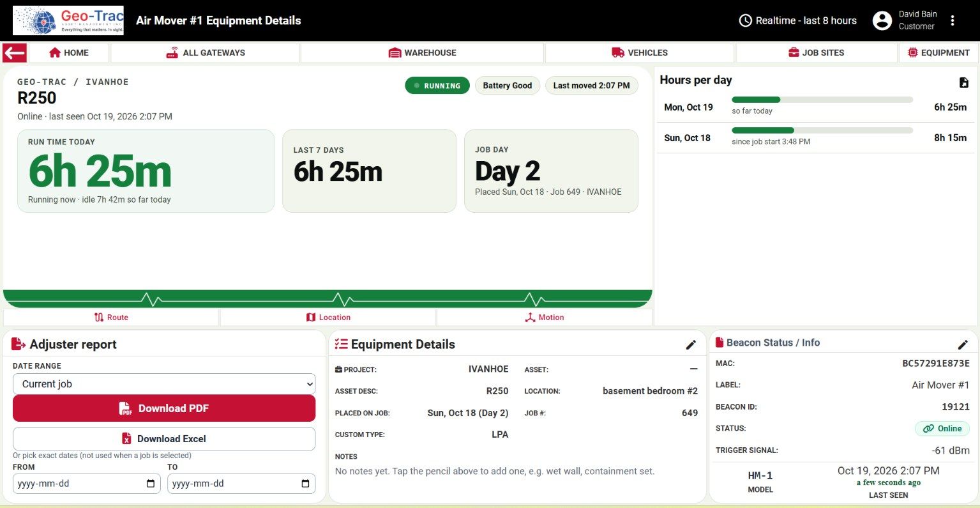The height and width of the screenshot is (508, 980).
Task: Click the Geo-Trac logo
Action: [68, 20]
